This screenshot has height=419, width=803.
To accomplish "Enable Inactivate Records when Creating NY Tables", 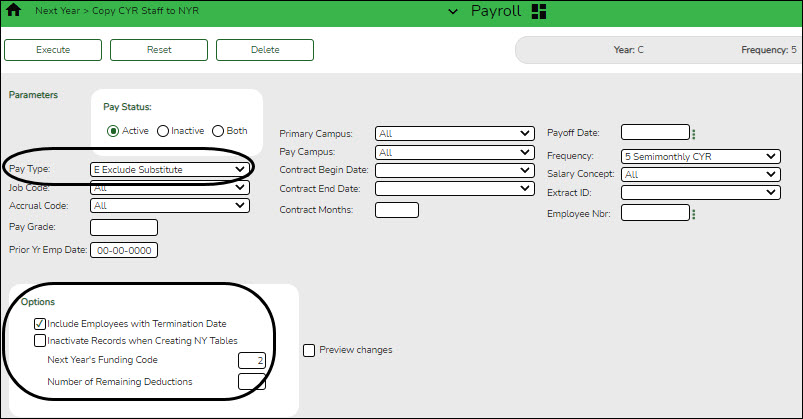I will click(40, 341).
